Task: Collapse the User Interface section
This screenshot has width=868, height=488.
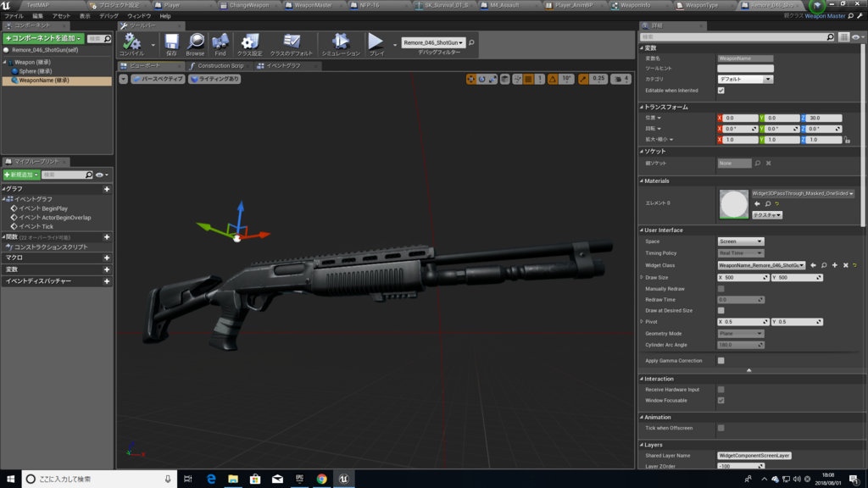Action: tap(643, 230)
